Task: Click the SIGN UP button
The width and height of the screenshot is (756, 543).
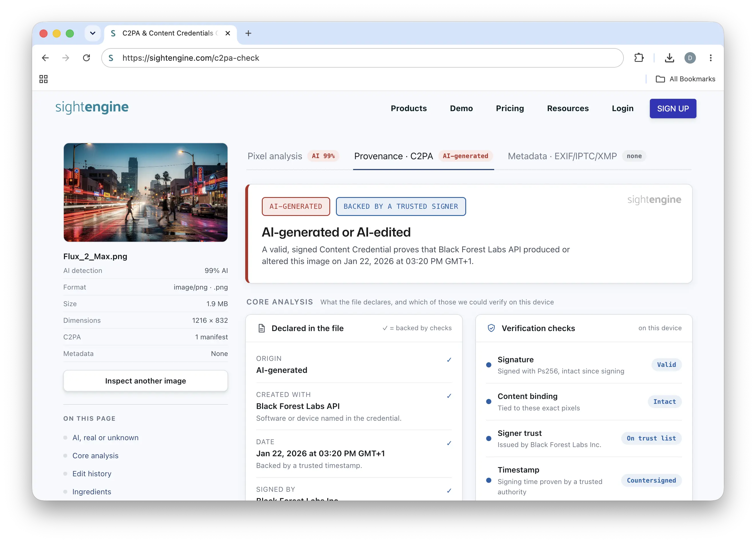Action: point(673,109)
